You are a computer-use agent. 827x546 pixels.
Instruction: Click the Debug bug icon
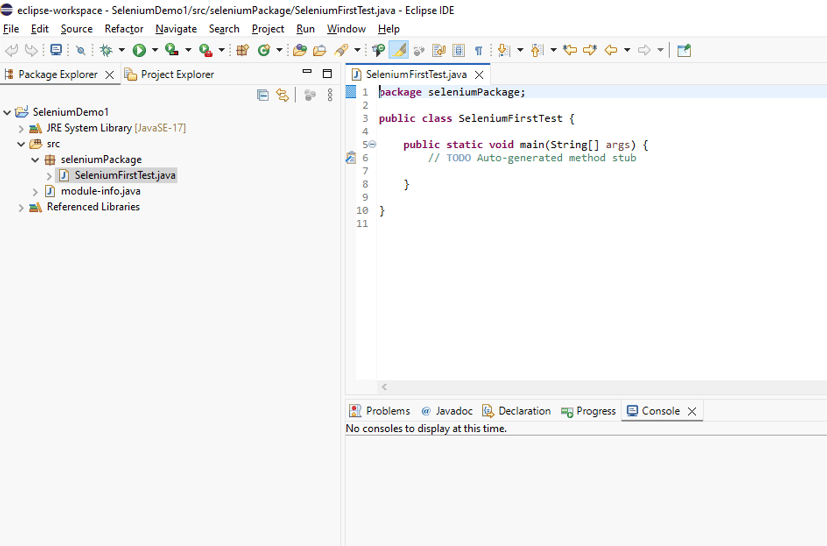pyautogui.click(x=106, y=50)
